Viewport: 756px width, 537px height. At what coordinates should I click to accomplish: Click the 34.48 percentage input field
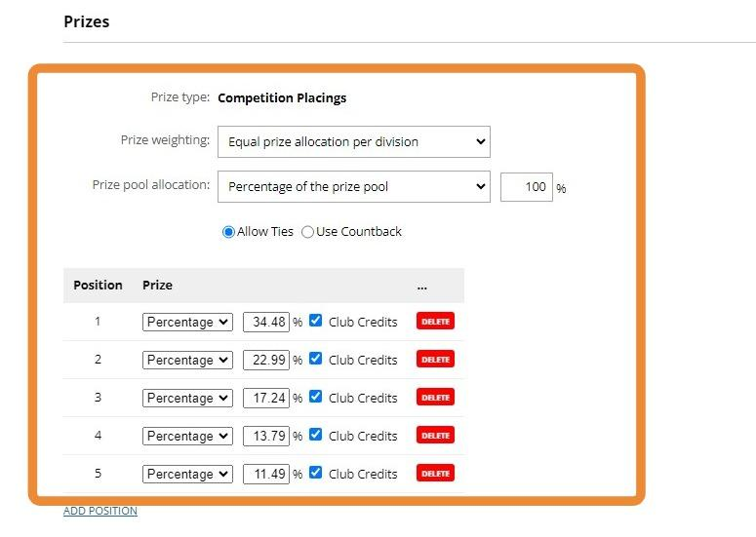(265, 322)
